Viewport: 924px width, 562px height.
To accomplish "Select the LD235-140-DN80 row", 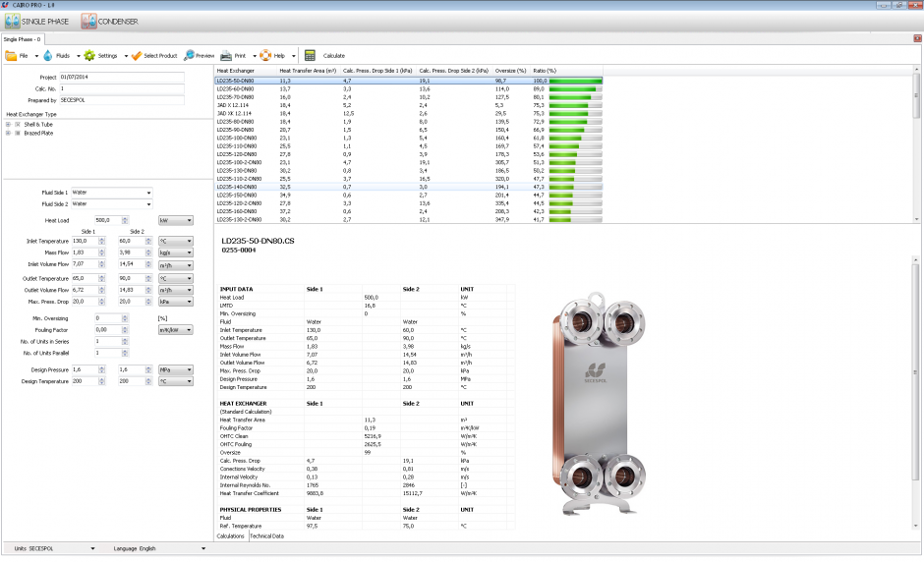I will [x=408, y=187].
